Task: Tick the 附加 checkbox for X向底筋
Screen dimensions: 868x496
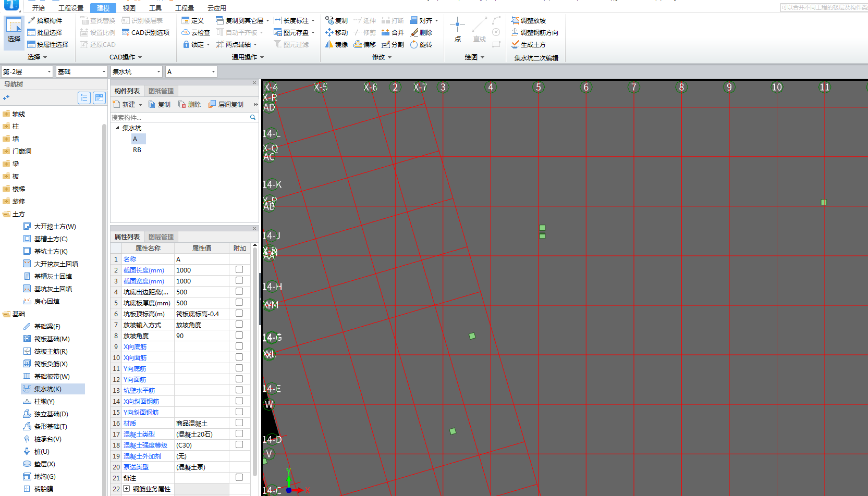Action: click(239, 346)
